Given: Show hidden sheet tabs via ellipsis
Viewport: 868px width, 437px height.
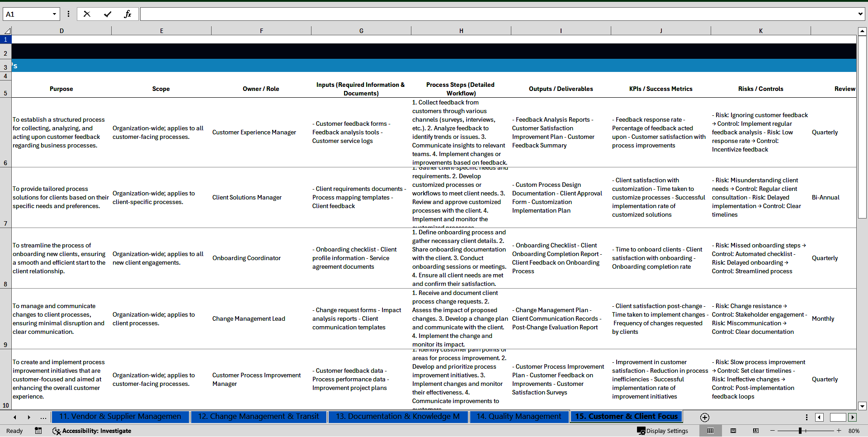Looking at the screenshot, I should [x=43, y=417].
